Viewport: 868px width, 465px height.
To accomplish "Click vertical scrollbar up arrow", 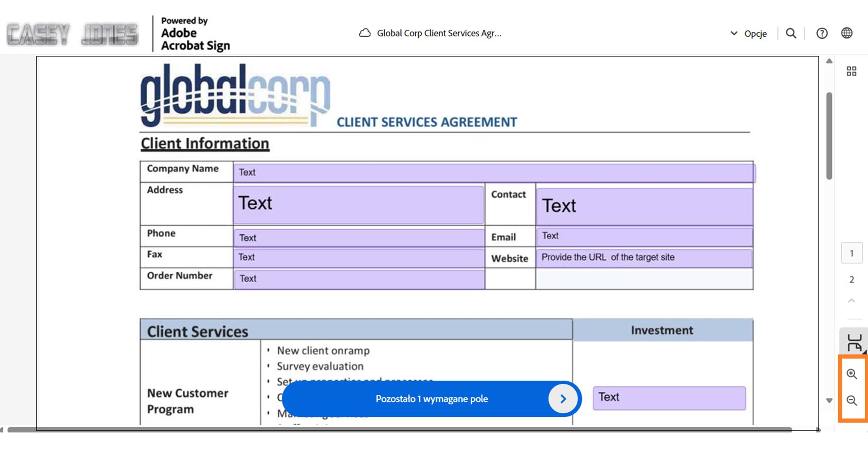I will pos(829,61).
